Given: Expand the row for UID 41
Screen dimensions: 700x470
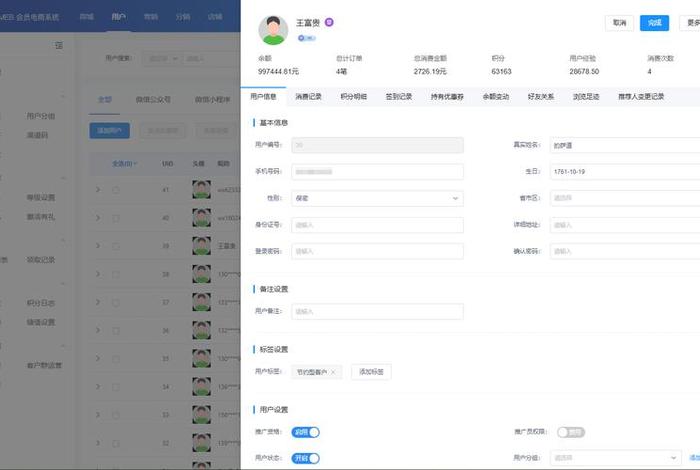Looking at the screenshot, I should (98, 190).
